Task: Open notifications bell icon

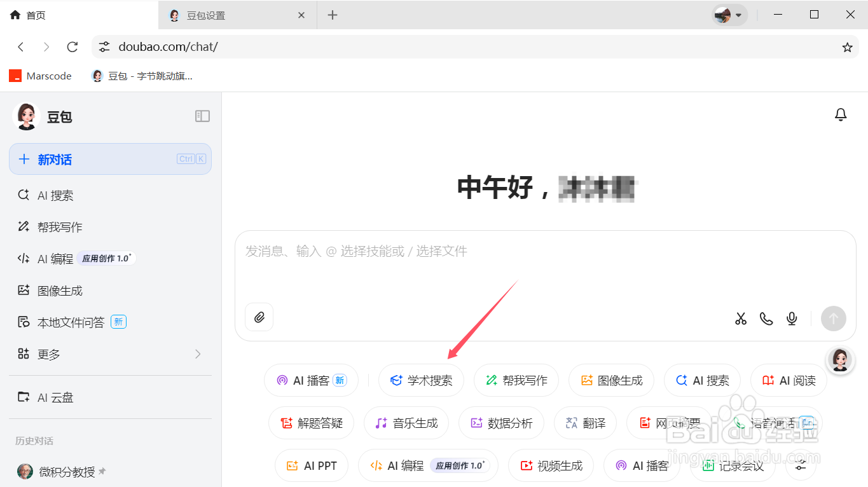Action: tap(841, 114)
